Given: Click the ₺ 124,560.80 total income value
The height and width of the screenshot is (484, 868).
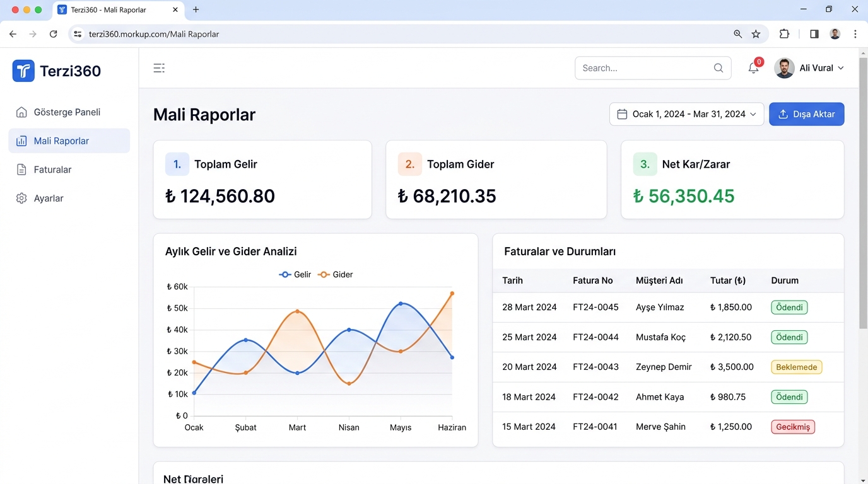Looking at the screenshot, I should 220,196.
